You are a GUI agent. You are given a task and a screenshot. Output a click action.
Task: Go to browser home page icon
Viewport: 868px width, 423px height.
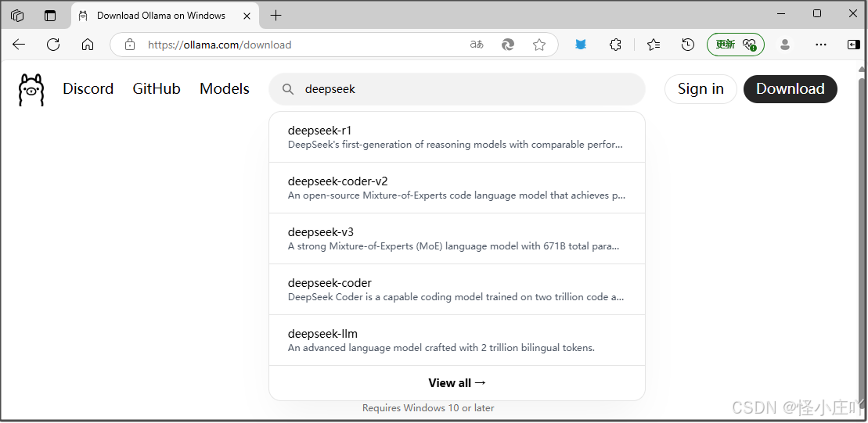click(x=88, y=45)
